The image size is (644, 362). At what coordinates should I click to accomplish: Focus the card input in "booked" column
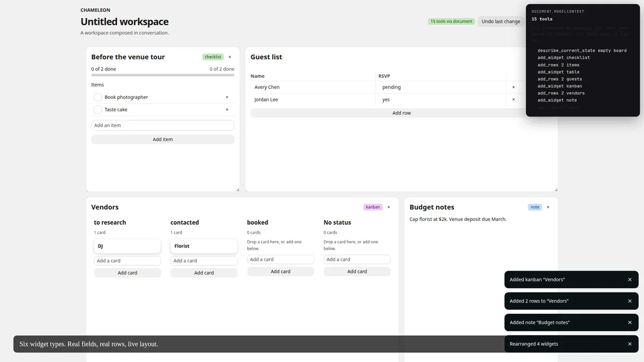pyautogui.click(x=280, y=259)
